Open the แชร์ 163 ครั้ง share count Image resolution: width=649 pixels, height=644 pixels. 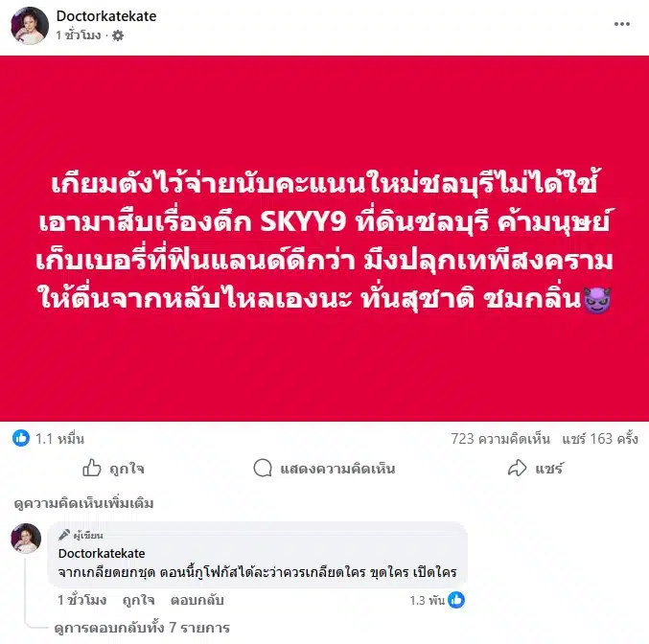[600, 438]
